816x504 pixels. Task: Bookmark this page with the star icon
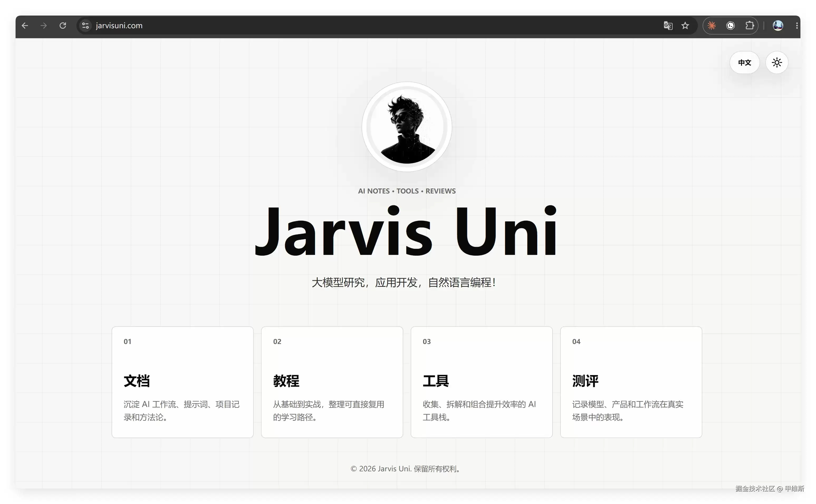[685, 26]
